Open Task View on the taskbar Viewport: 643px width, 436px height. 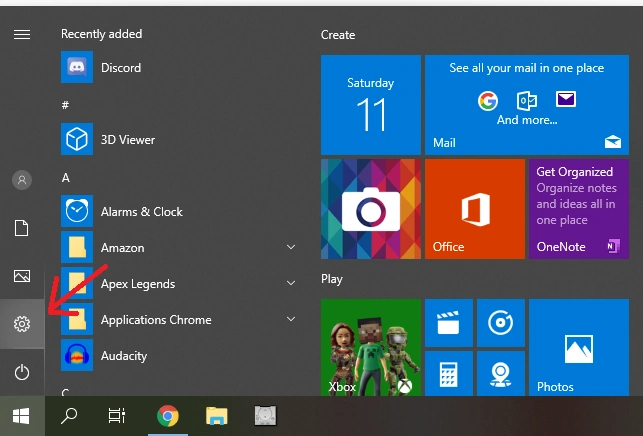pyautogui.click(x=116, y=416)
